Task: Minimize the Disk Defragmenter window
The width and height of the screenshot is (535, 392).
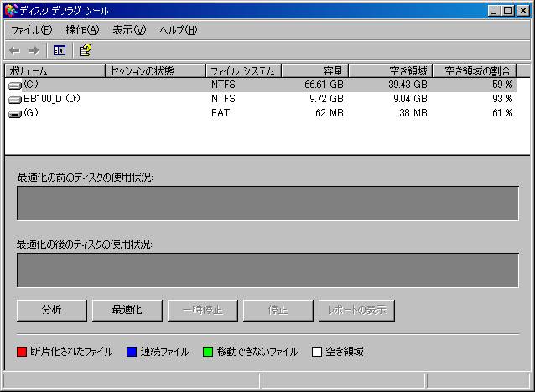Action: [494, 11]
